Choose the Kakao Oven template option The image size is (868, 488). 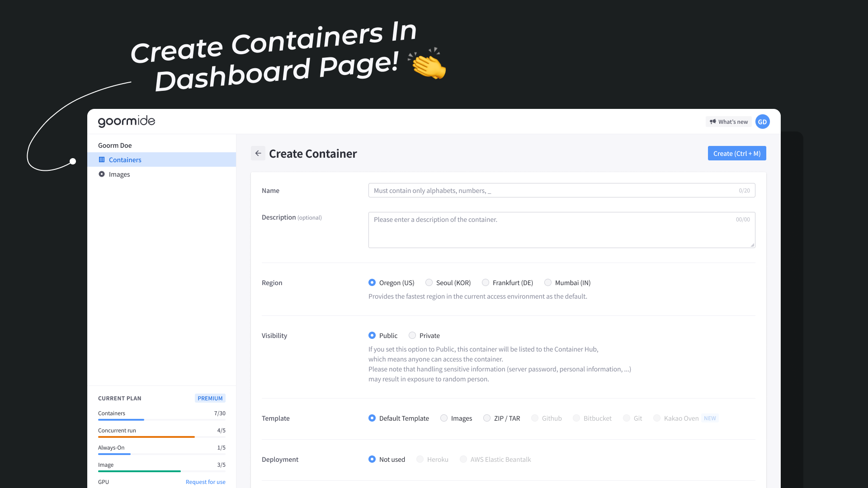pos(676,418)
